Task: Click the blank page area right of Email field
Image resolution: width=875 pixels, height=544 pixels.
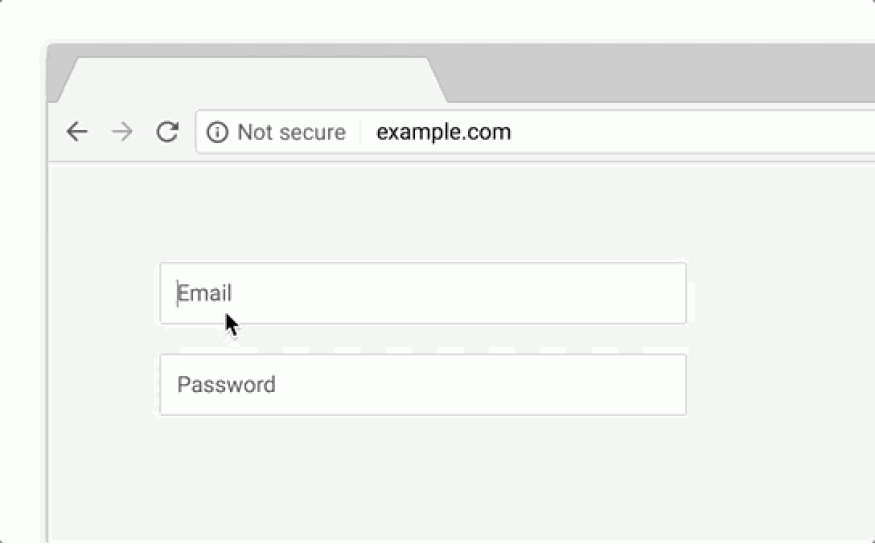Action: click(781, 293)
